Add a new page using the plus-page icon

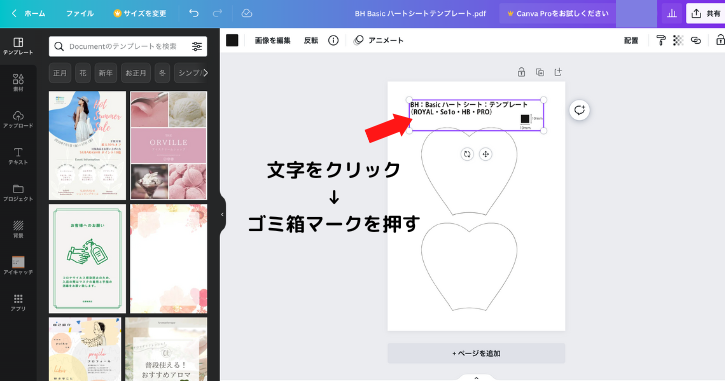(x=558, y=72)
